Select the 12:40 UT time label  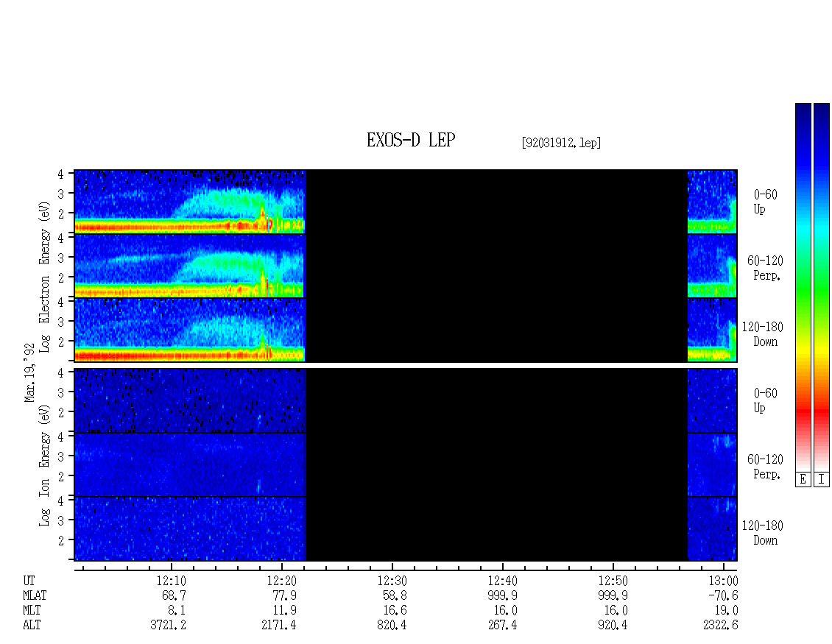click(502, 581)
